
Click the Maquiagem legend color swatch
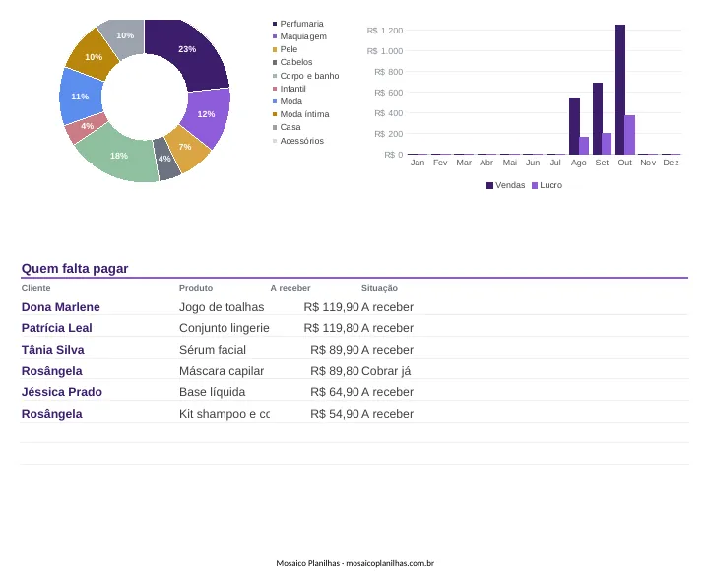[275, 36]
